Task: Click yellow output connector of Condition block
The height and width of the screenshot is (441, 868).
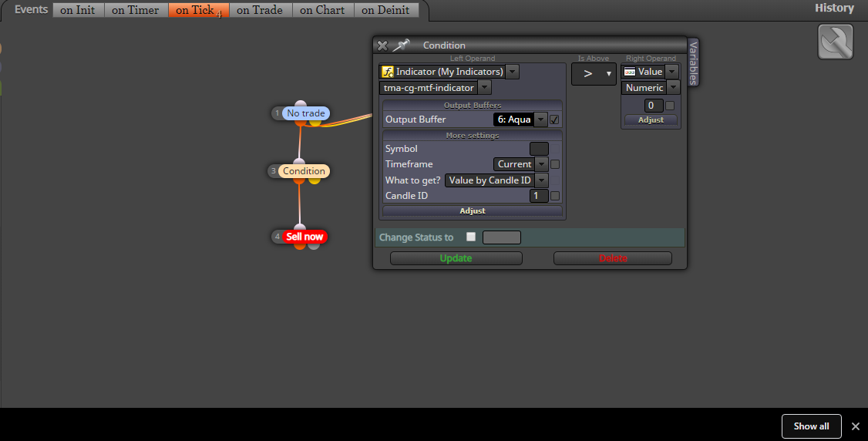Action: (314, 180)
